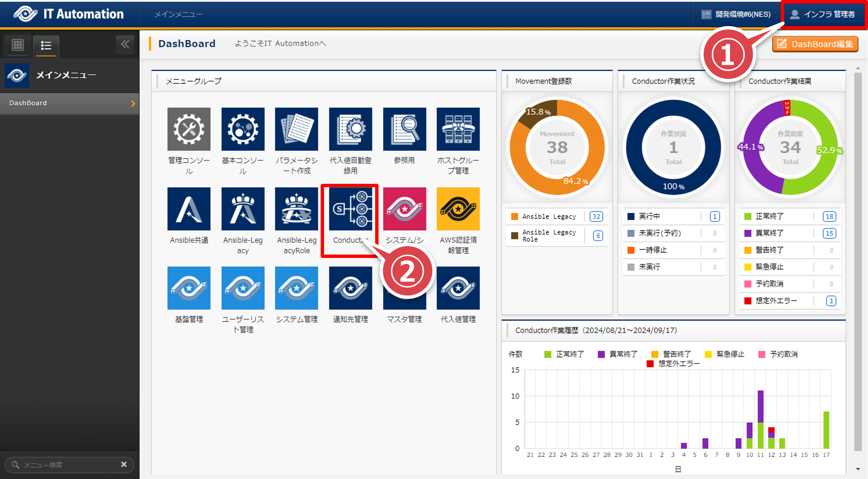Select the ホストグループ管理 icon

(458, 129)
